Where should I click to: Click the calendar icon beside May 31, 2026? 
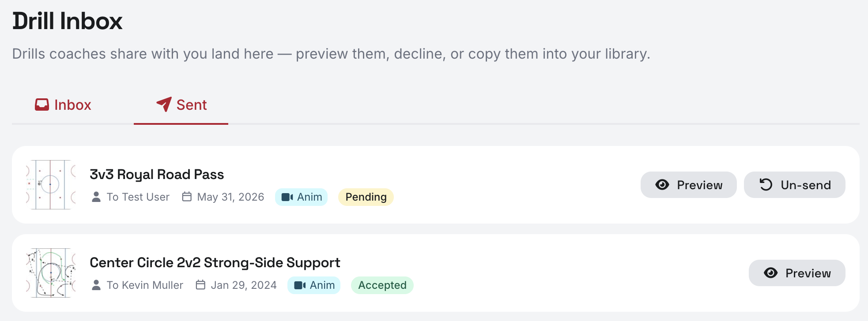coord(187,197)
